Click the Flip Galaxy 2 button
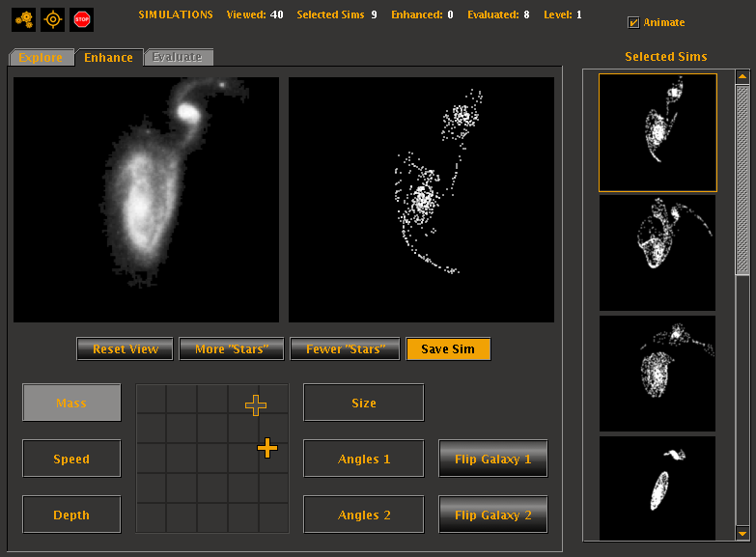Screen dimensions: 756x557 click(x=492, y=515)
